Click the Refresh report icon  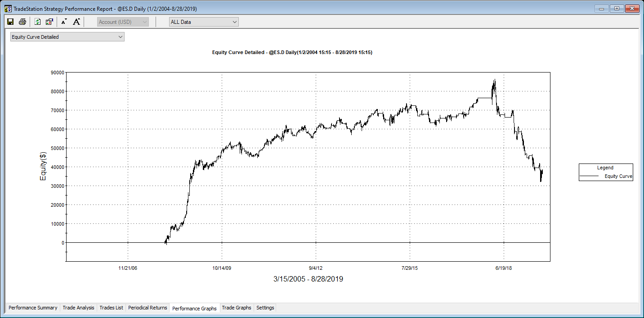[38, 22]
